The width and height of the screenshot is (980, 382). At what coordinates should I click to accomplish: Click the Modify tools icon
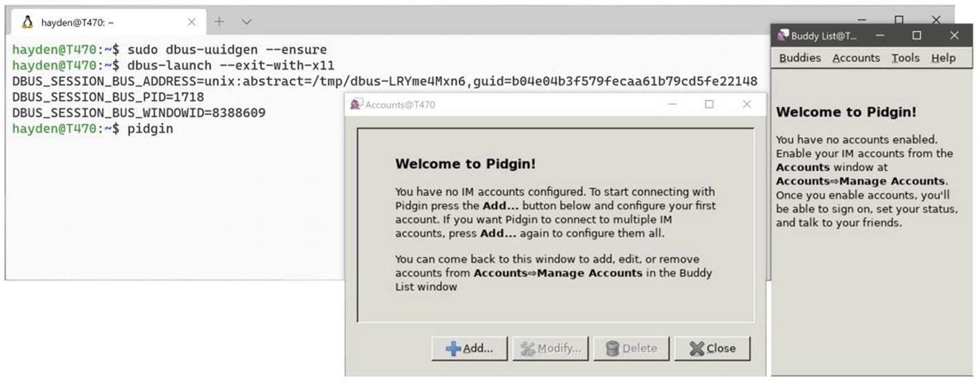point(528,349)
